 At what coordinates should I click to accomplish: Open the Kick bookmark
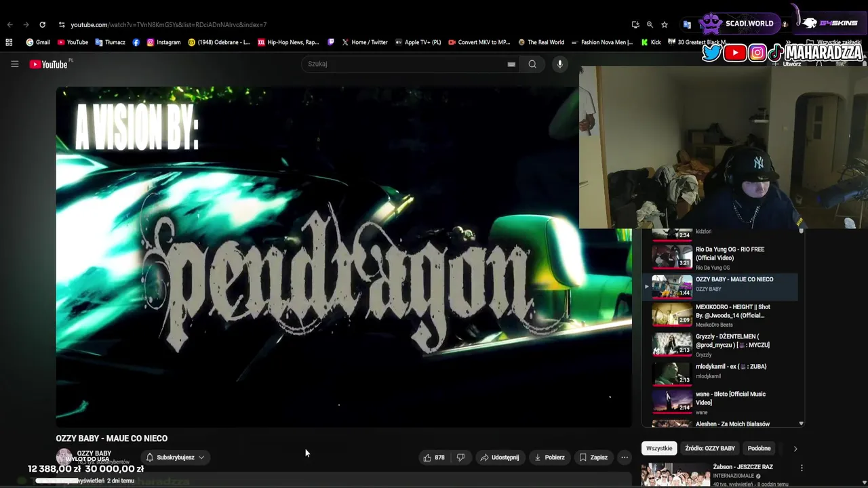[651, 42]
